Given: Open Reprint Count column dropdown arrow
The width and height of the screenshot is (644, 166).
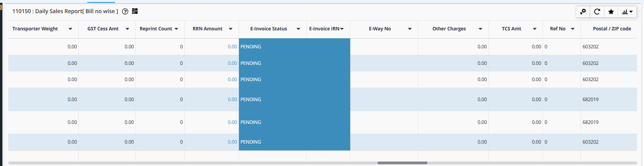Looking at the screenshot, I should coord(177,29).
